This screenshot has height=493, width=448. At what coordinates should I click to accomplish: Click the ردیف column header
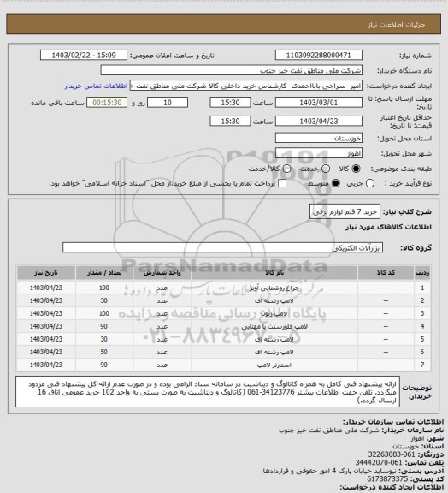coord(422,273)
